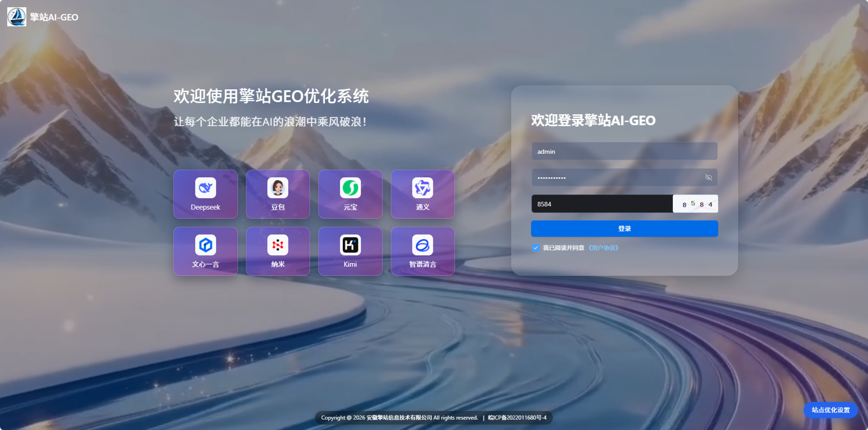Click the 擎站AI-GEO sailboat logo
This screenshot has width=868, height=430.
tap(16, 17)
